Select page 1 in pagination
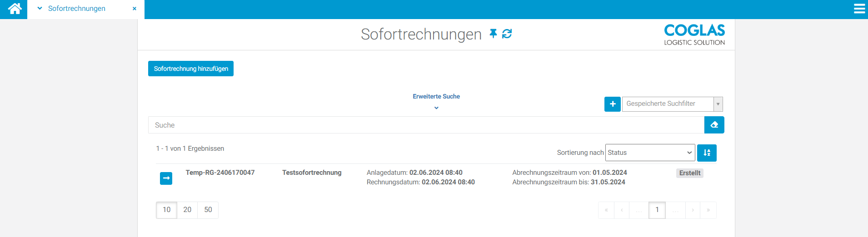 657,210
